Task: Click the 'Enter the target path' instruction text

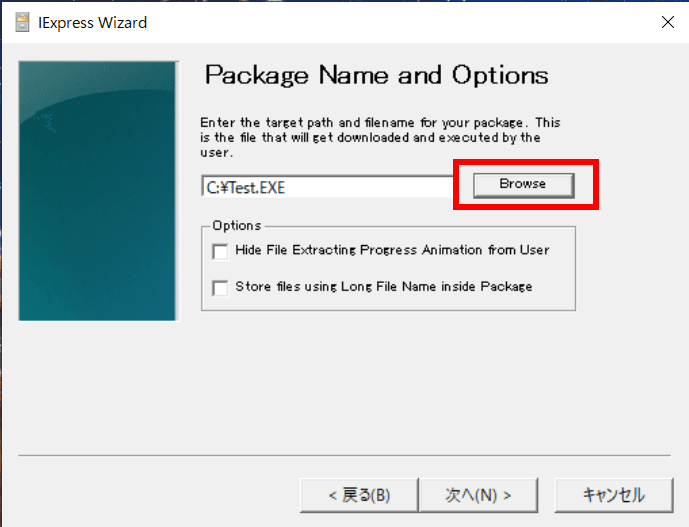Action: [x=380, y=137]
